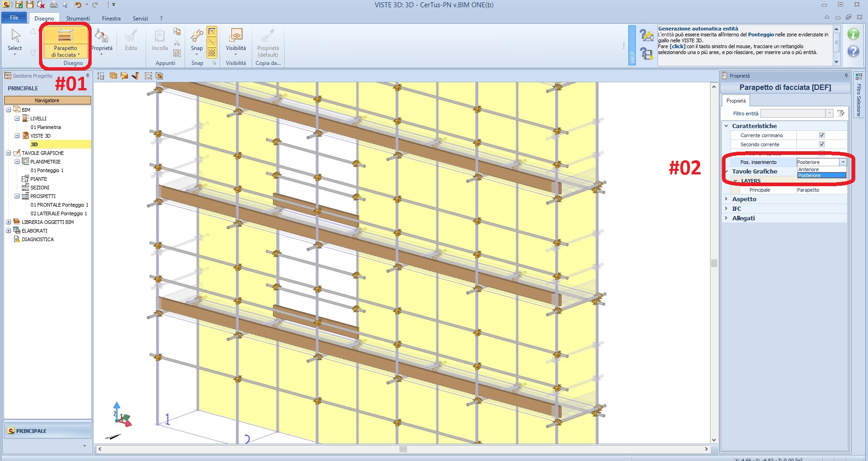Select 01 FRONTALE Ponteggio 1 in the tree

(x=59, y=205)
